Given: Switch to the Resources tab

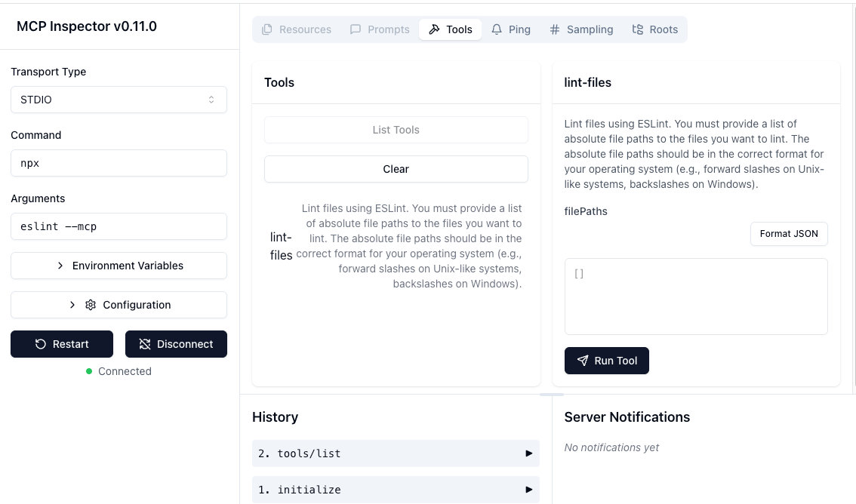Looking at the screenshot, I should (x=297, y=29).
